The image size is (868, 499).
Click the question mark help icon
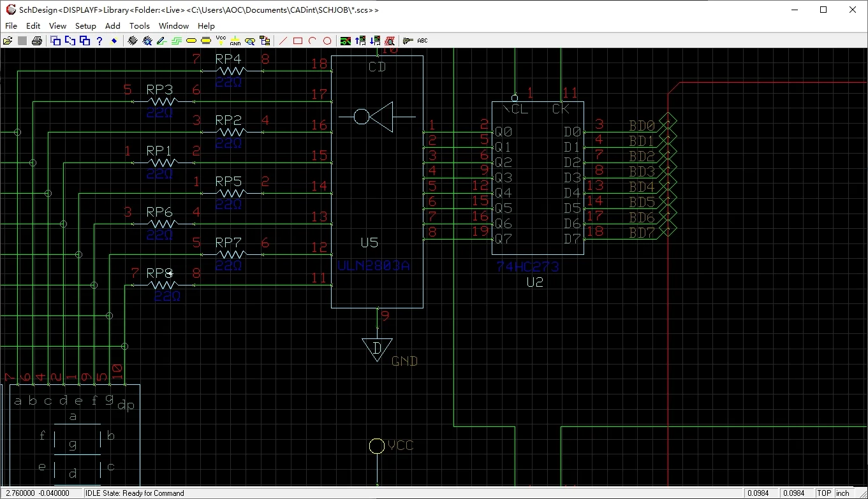pyautogui.click(x=99, y=40)
